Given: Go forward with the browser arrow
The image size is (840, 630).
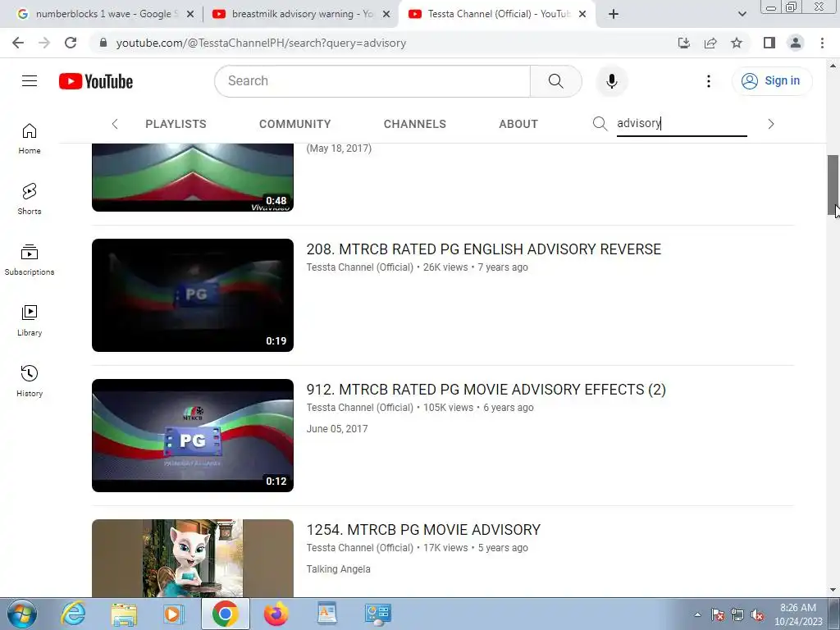Looking at the screenshot, I should pos(44,43).
